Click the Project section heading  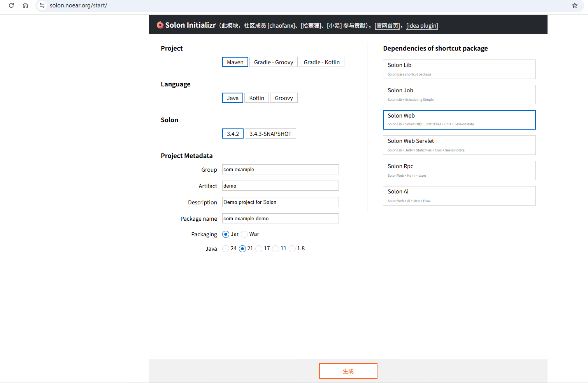tap(172, 48)
